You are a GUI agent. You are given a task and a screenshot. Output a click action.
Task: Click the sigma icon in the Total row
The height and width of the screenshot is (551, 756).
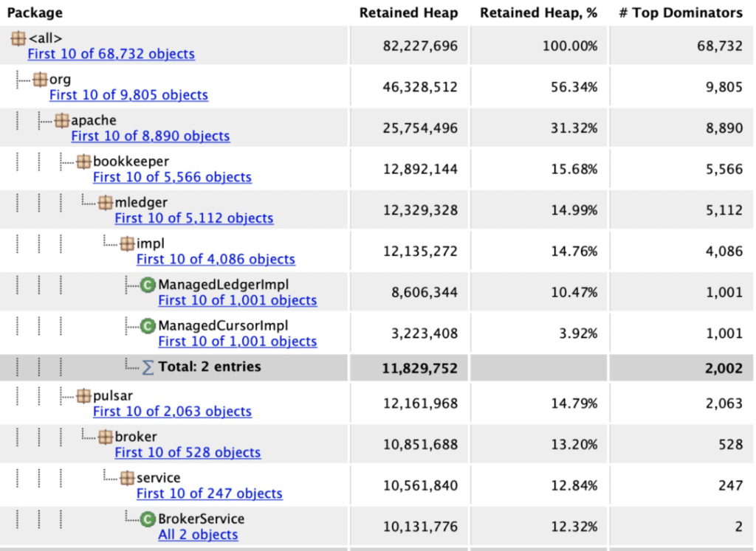(x=148, y=367)
